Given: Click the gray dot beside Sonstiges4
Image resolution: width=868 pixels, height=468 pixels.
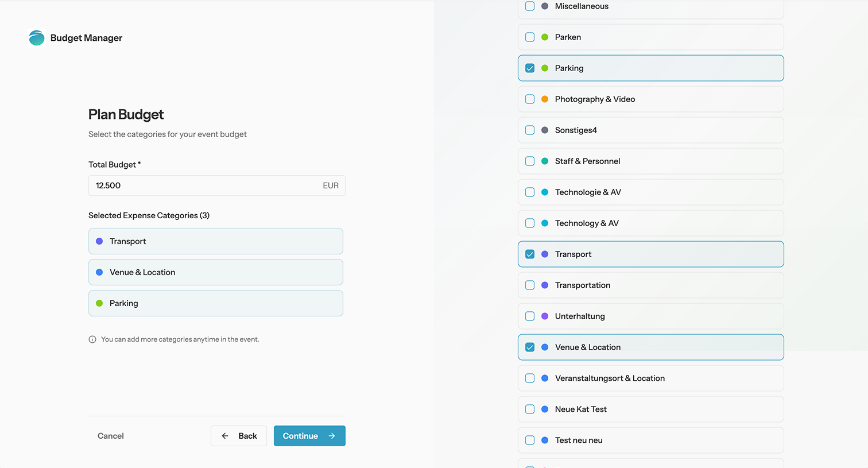Looking at the screenshot, I should coord(545,130).
